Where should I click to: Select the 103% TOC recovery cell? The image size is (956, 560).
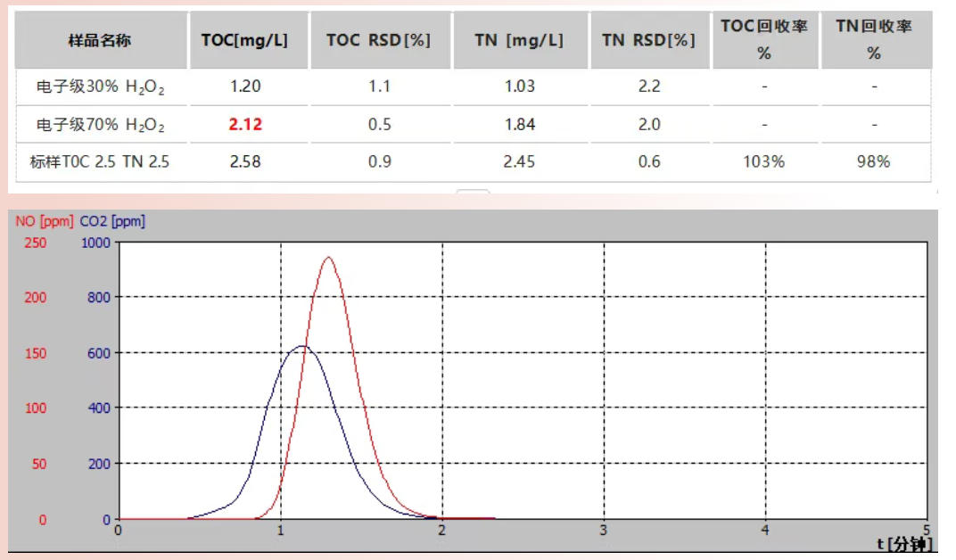tap(764, 161)
